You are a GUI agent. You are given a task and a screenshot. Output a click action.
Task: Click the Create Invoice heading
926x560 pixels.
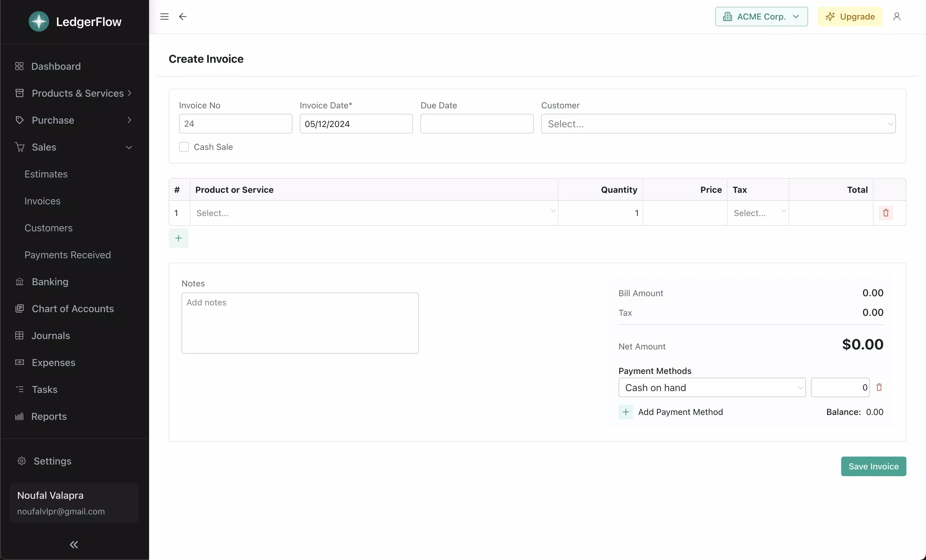(206, 58)
